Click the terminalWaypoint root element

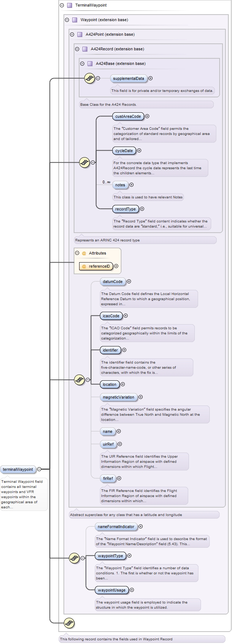[18, 469]
